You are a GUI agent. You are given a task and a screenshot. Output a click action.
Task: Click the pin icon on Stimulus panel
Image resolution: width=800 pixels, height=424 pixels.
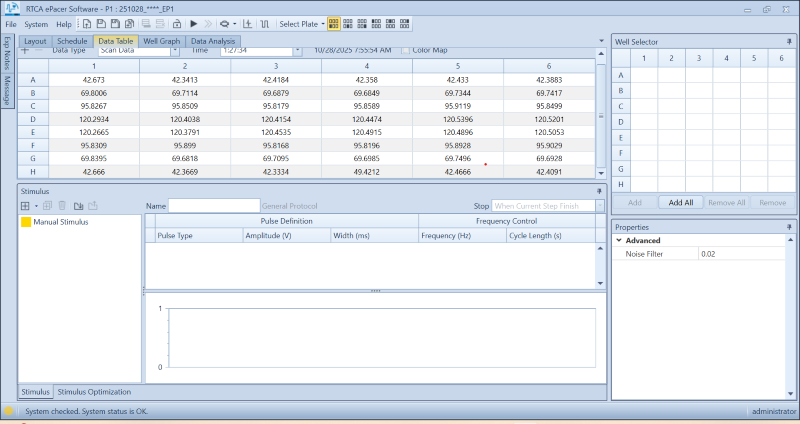pos(599,189)
